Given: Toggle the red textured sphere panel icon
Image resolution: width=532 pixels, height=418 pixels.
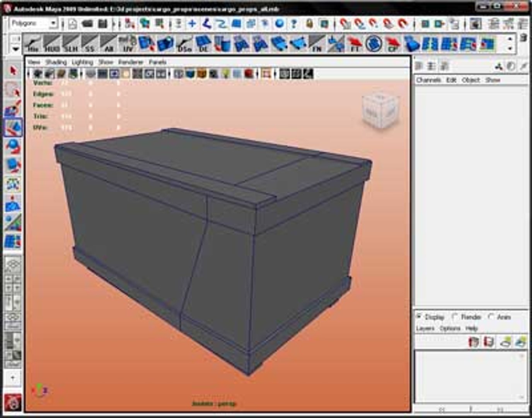Looking at the screenshot, I should coord(249,74).
